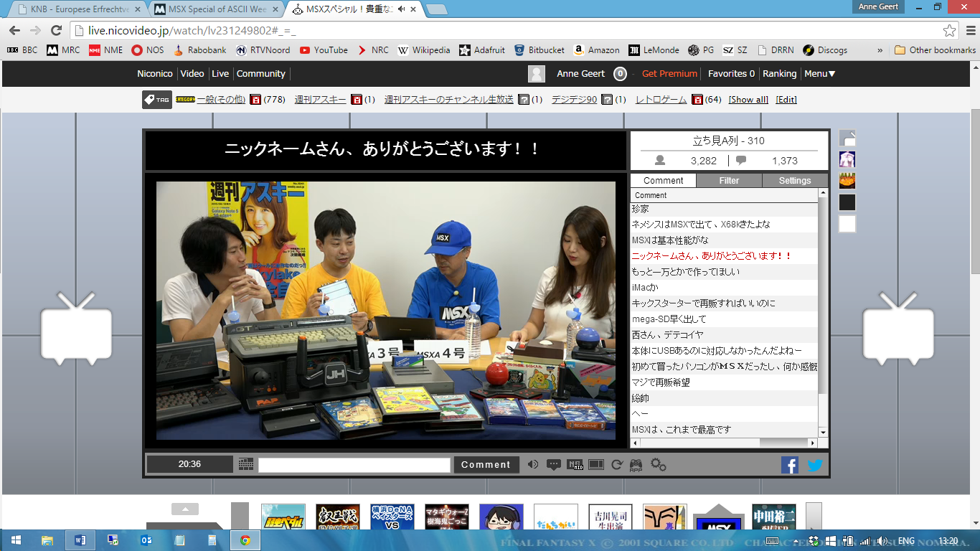The image size is (980, 551).
Task: Select the black color swatch beside comments
Action: [x=847, y=202]
